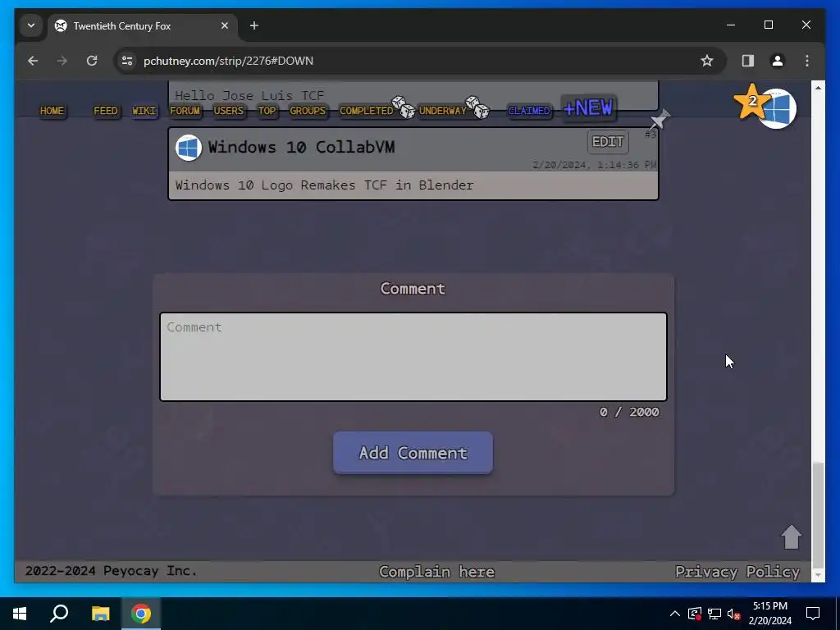The image size is (840, 630).
Task: View site information icon in address bar
Action: coord(127,61)
